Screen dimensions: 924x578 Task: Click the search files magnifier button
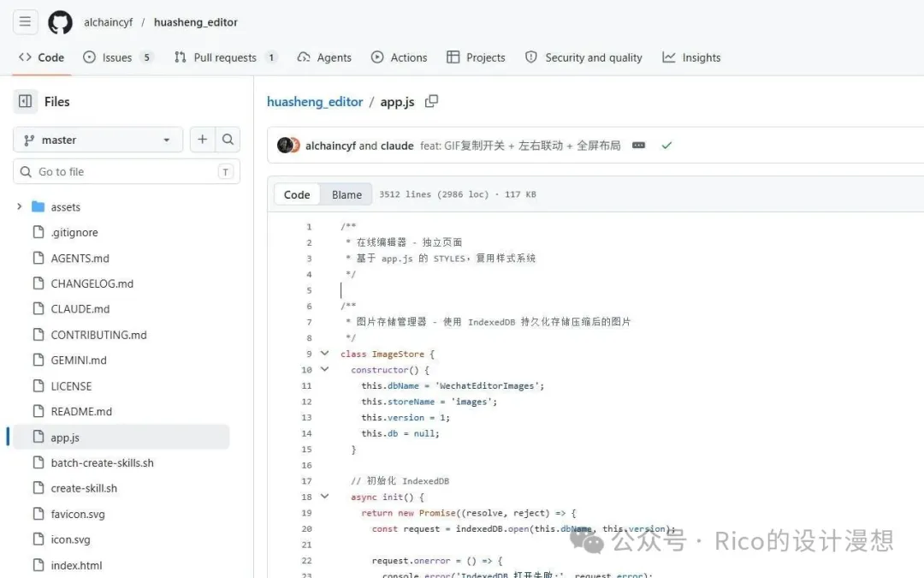click(228, 140)
